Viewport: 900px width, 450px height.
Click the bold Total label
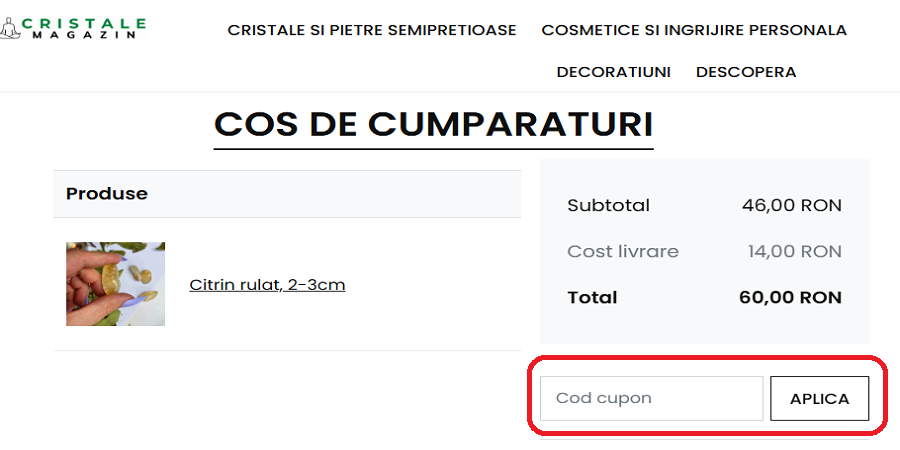[592, 297]
